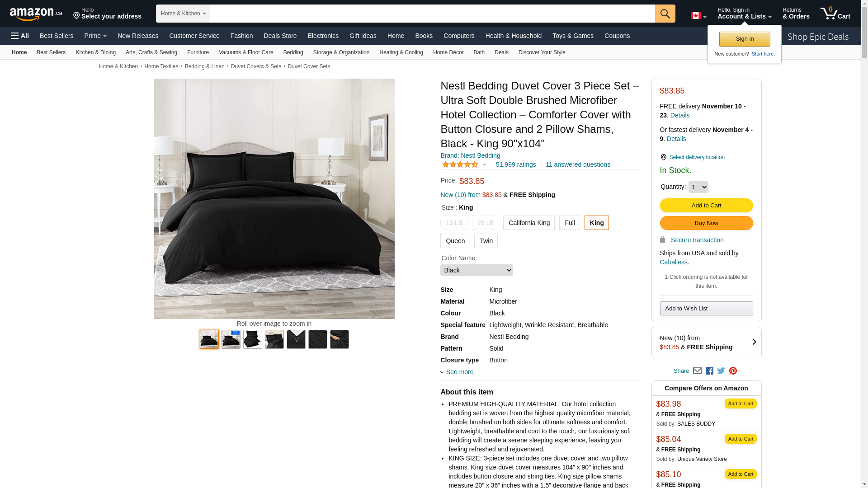Share product via email icon

click(x=697, y=371)
